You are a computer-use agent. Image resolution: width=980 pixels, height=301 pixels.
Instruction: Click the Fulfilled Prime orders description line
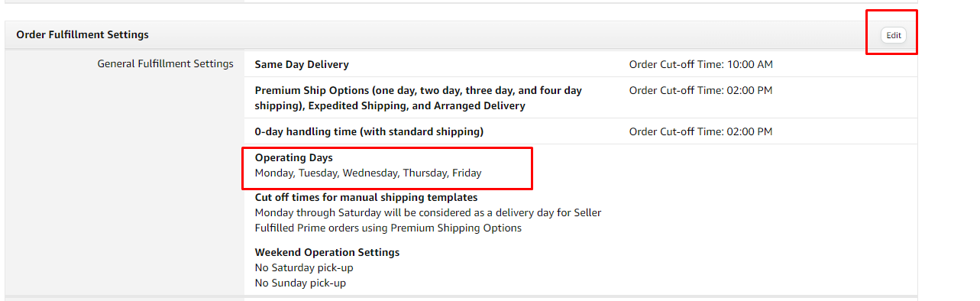click(388, 228)
